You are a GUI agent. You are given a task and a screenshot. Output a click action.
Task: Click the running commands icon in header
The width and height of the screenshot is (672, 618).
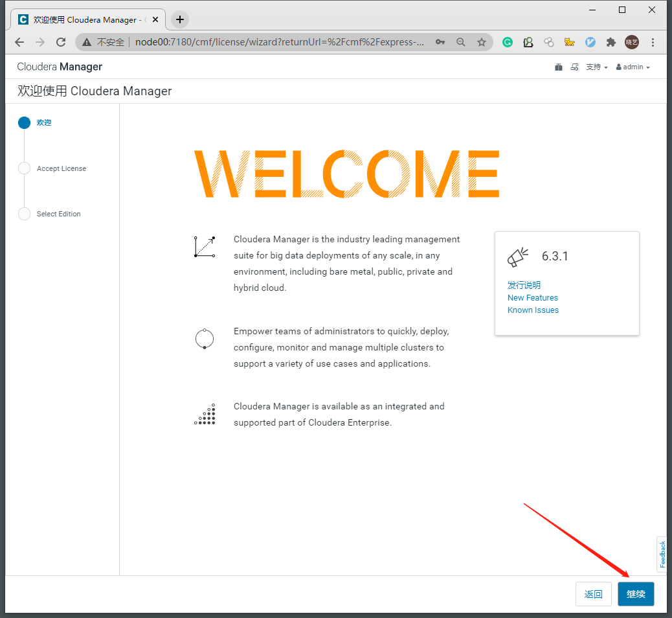pos(575,67)
